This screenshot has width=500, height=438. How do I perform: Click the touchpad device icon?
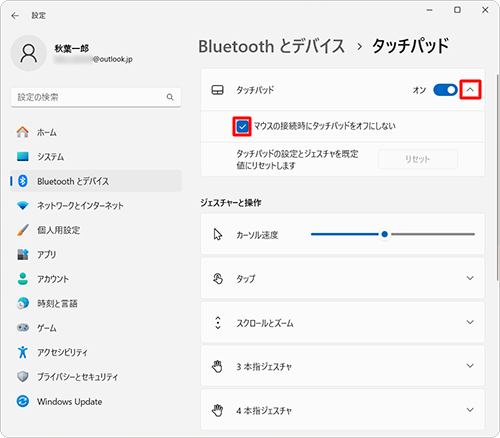pos(218,90)
